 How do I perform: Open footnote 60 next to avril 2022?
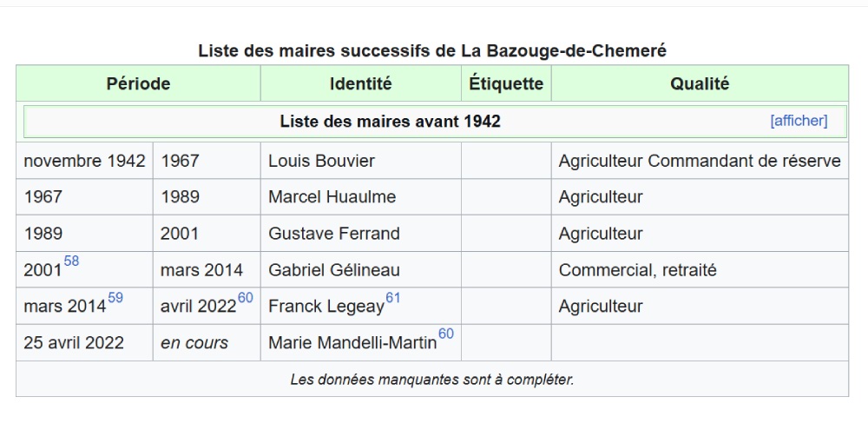point(245,298)
